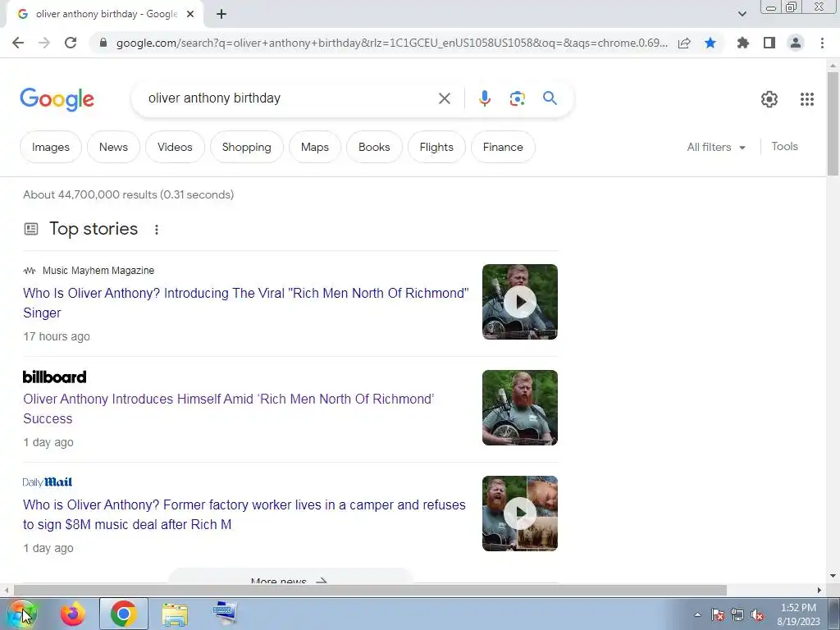Viewport: 840px width, 630px height.
Task: Switch to Videos results
Action: [x=175, y=147]
